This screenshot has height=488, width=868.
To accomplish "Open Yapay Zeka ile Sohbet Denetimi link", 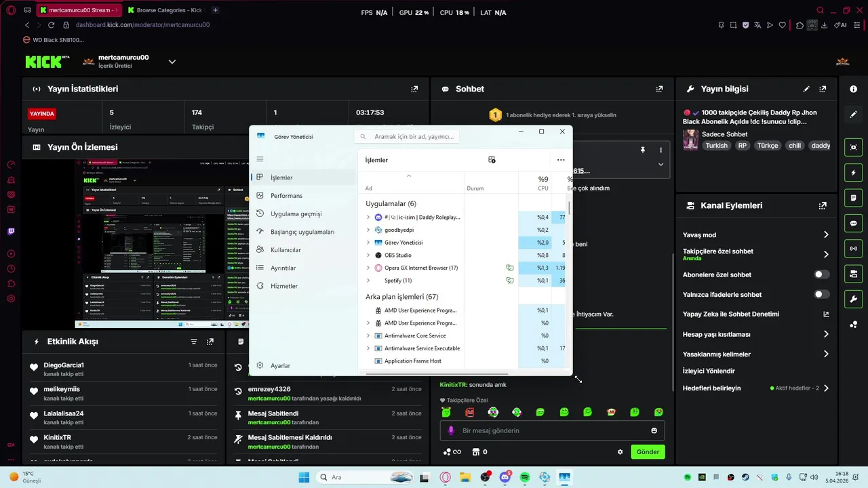I will tap(756, 314).
